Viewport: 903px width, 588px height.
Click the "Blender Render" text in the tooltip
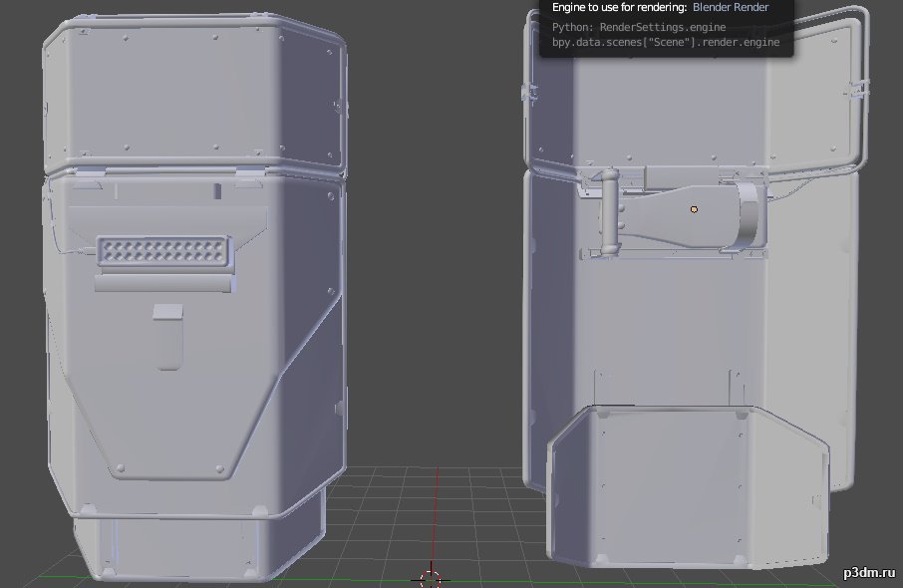[x=731, y=8]
